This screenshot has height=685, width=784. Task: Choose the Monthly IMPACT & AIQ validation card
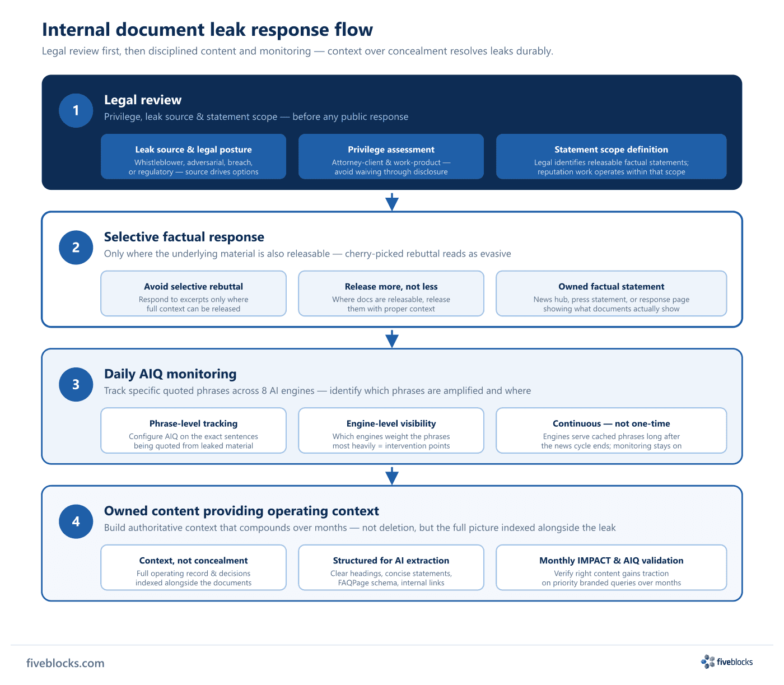tap(612, 567)
